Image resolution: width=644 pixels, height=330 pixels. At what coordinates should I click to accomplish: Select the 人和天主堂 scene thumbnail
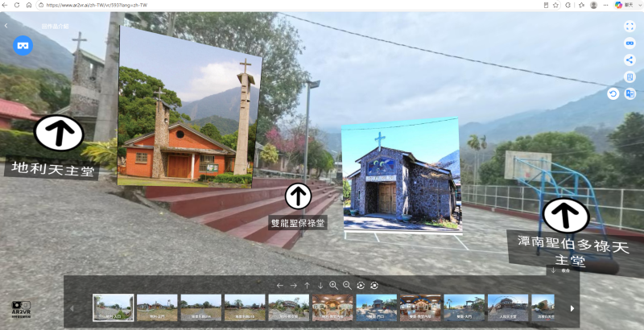[508, 307]
